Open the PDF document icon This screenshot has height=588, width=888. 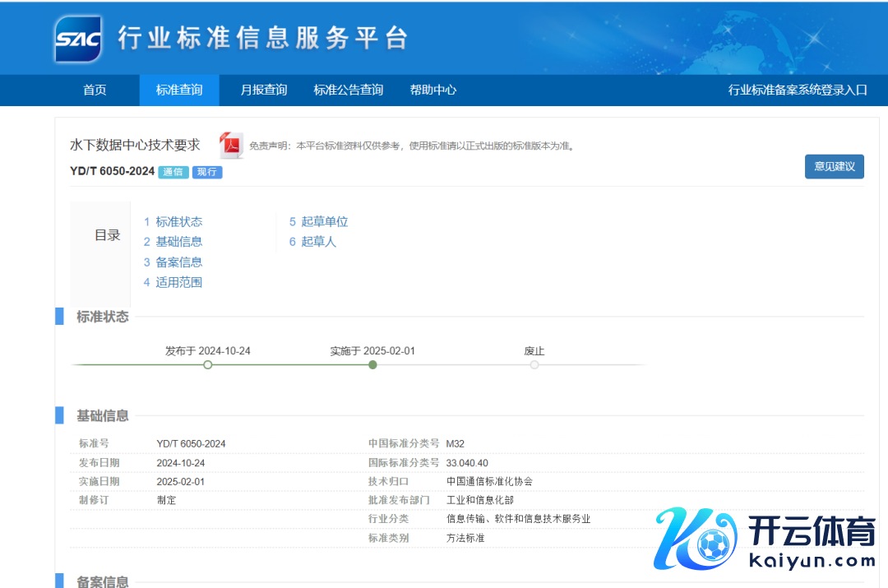[x=231, y=146]
